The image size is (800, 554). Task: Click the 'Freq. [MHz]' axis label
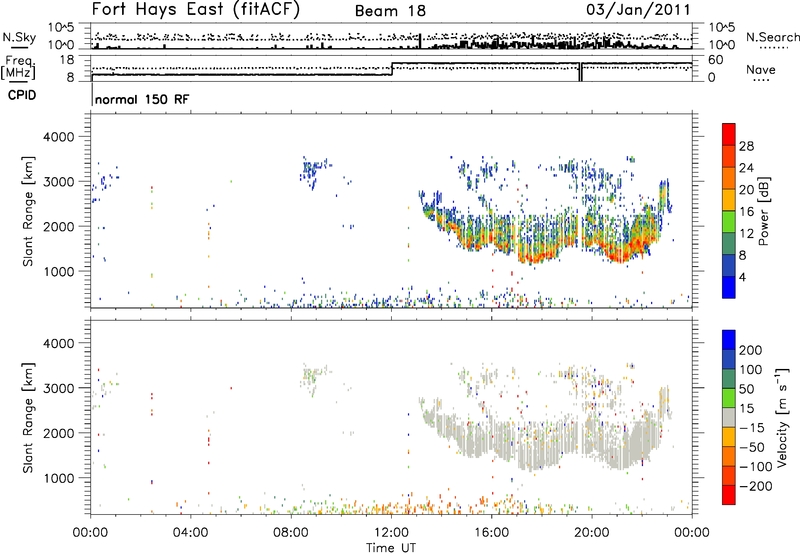19,67
